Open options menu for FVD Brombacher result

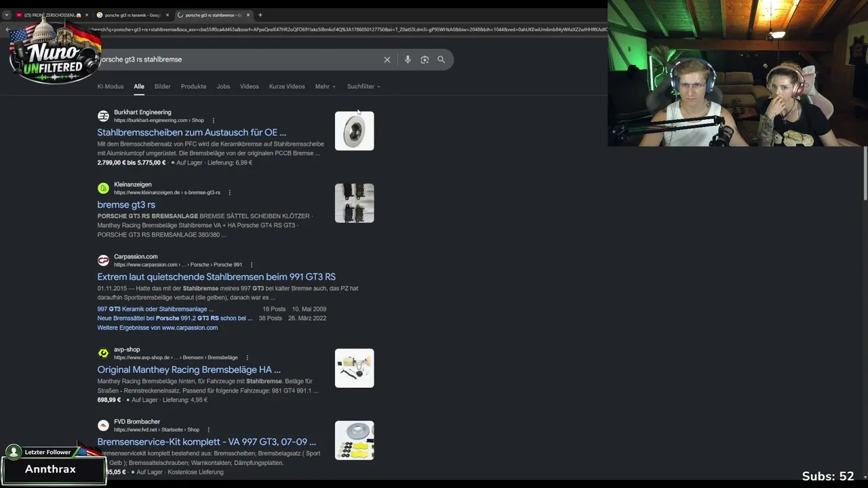(x=209, y=430)
